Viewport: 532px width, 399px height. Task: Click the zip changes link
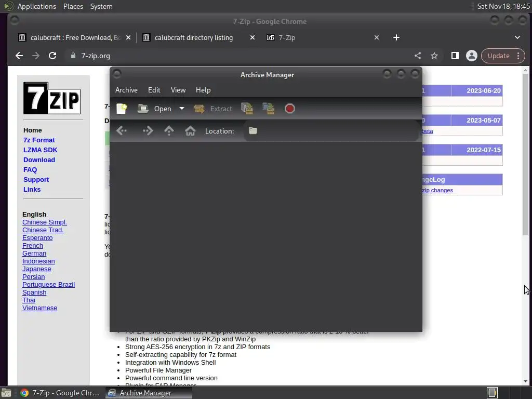pyautogui.click(x=437, y=190)
